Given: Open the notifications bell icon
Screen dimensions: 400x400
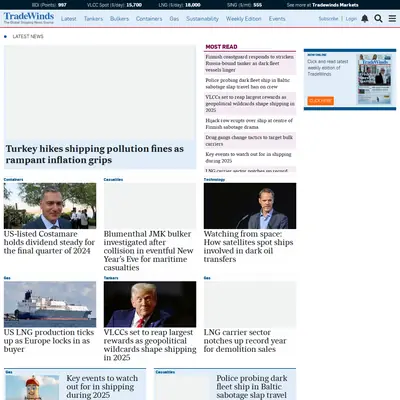Looking at the screenshot, I should click(365, 19).
